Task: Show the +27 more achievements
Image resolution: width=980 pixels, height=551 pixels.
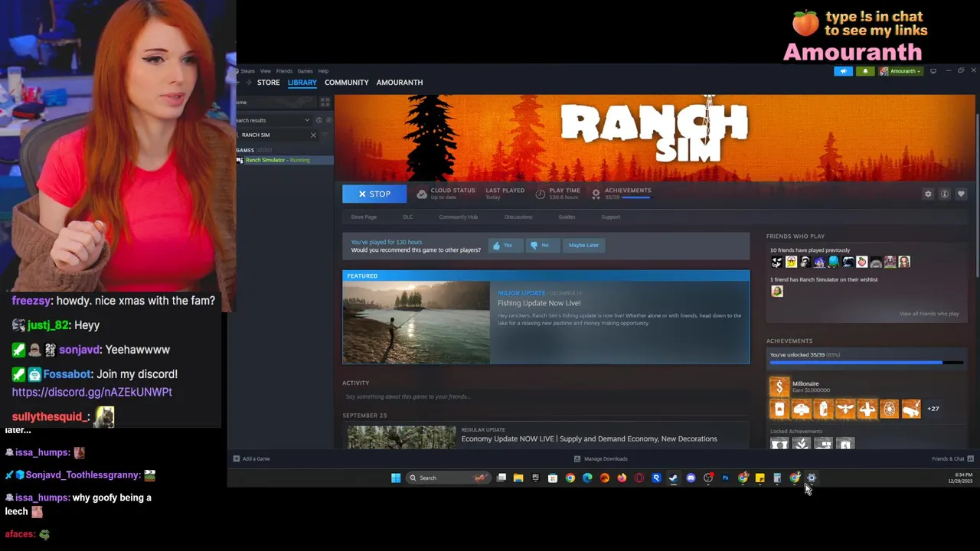Action: coord(933,409)
